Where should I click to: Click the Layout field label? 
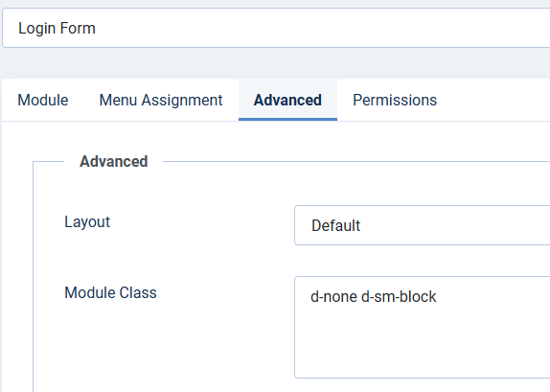[87, 222]
